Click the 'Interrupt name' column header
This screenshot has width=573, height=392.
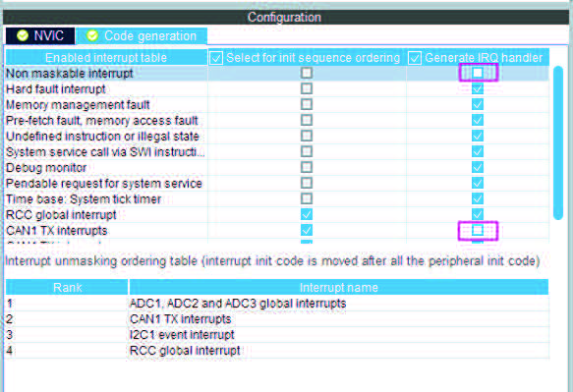[339, 288]
